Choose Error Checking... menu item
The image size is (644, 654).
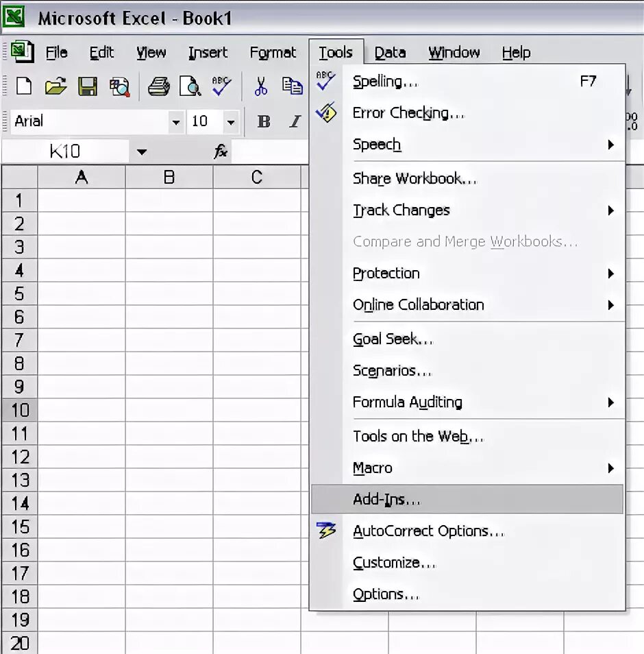(x=467, y=113)
